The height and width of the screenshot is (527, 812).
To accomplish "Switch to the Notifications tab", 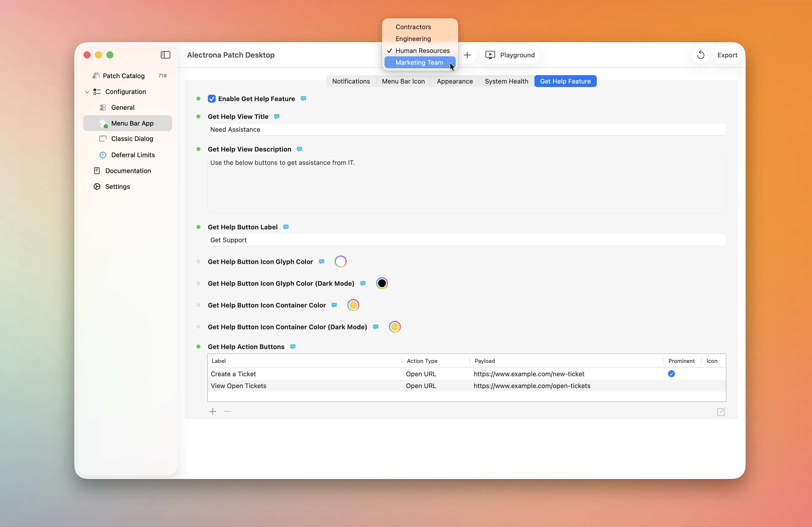I will 351,81.
